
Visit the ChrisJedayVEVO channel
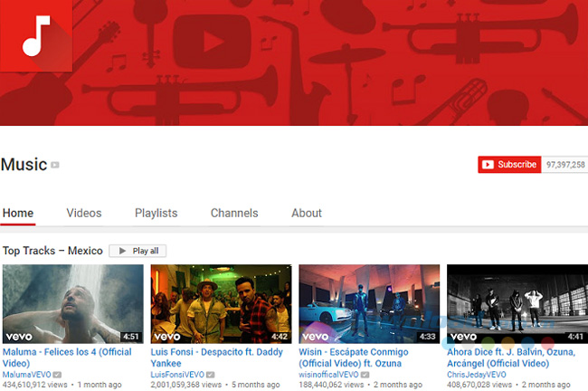coord(476,375)
